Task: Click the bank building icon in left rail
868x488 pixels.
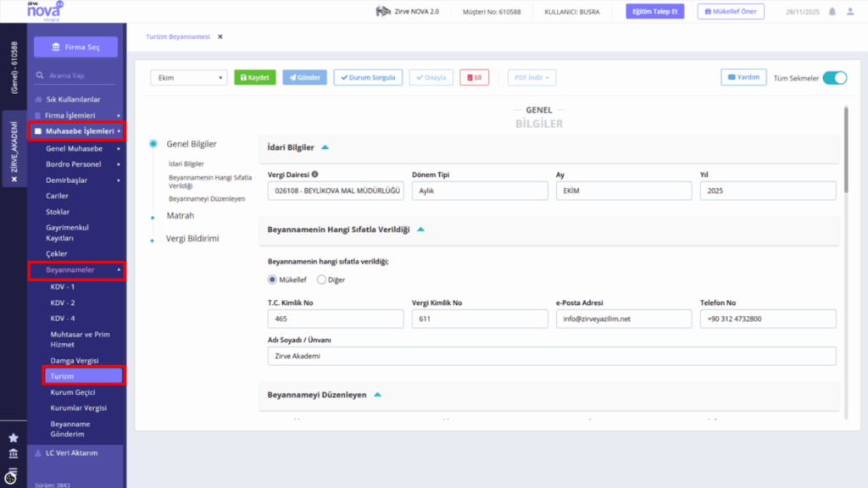Action: click(14, 454)
